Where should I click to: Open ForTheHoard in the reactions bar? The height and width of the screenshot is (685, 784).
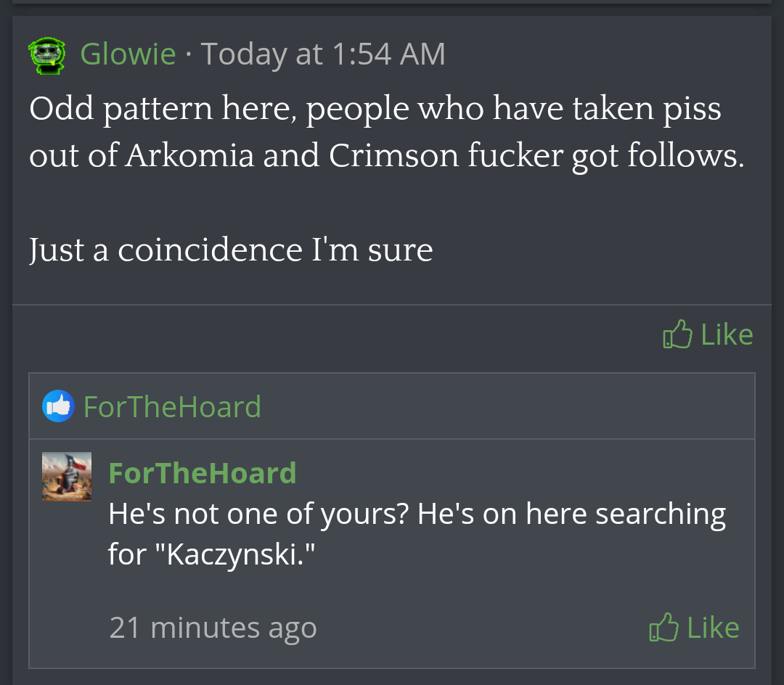[172, 406]
